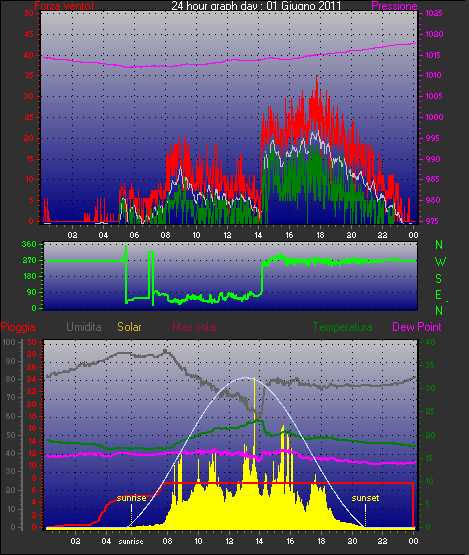Click the yellow 'sunrise' marker text in the lower chart
The image size is (469, 555).
click(x=131, y=498)
